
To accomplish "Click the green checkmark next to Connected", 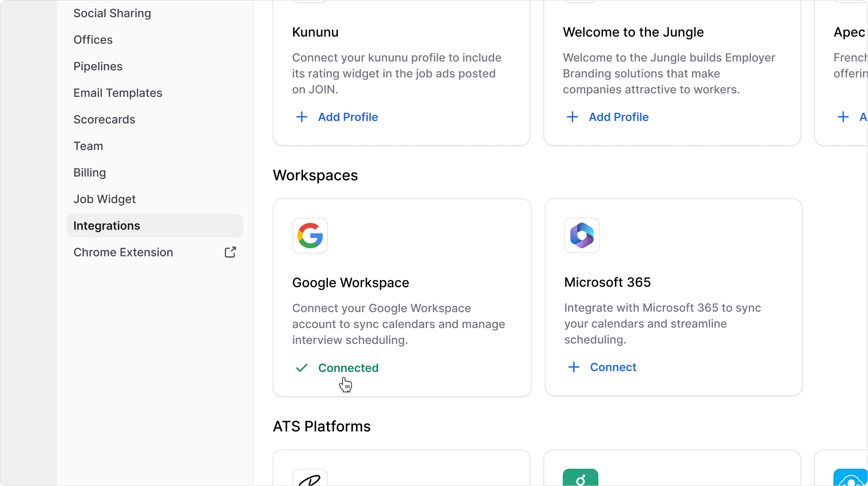I will [302, 368].
